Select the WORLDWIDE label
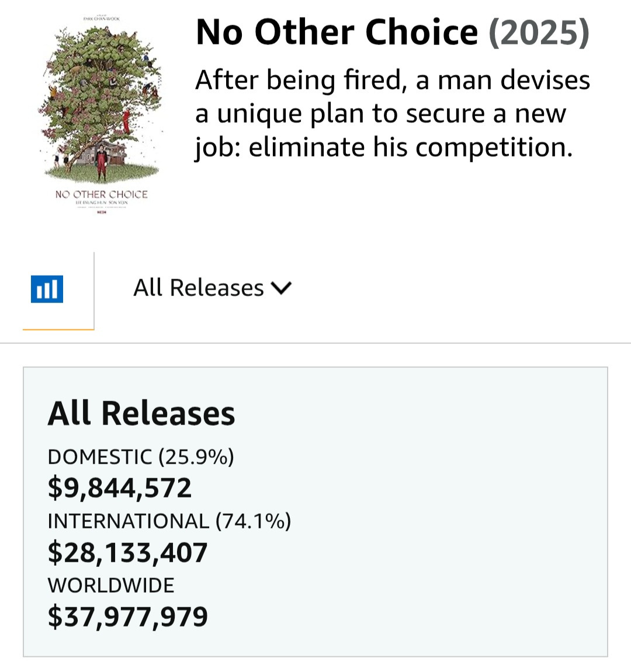The height and width of the screenshot is (672, 631). point(111,585)
